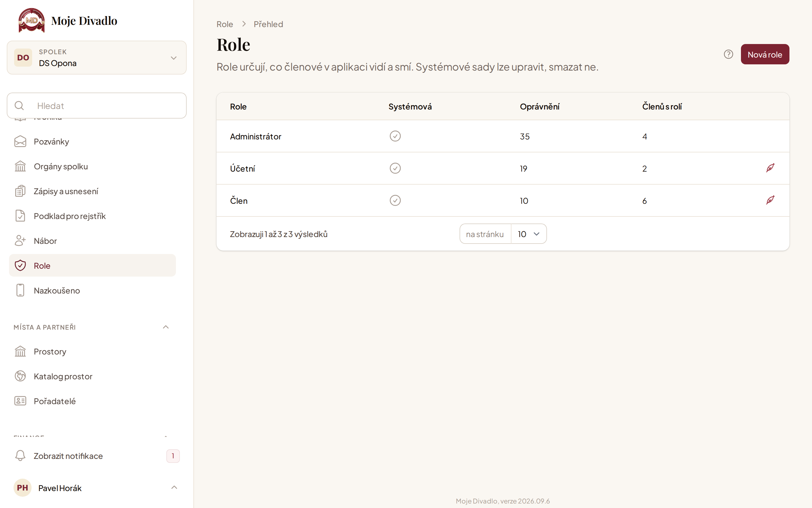The width and height of the screenshot is (812, 508).
Task: Click the edit quill icon for Člen
Action: [x=770, y=200]
